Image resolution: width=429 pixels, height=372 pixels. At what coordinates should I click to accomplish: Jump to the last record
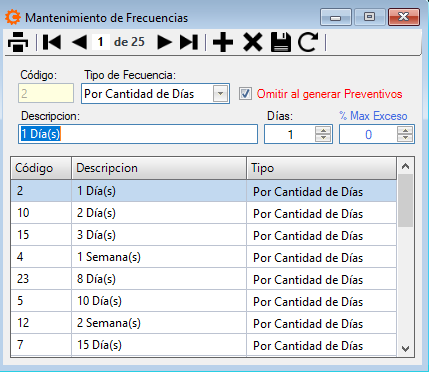(x=189, y=42)
